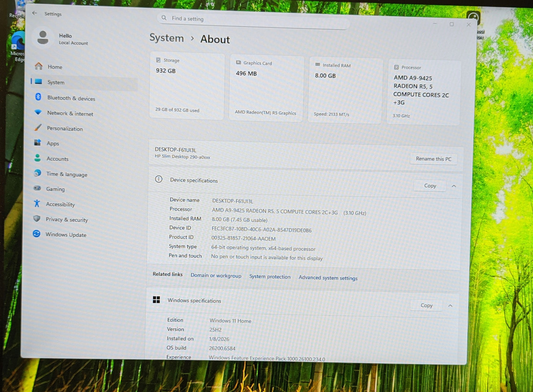Viewport: 533px width, 392px height.
Task: Select the HP Slim Desktop 290-a0xxx text
Action: (x=182, y=157)
